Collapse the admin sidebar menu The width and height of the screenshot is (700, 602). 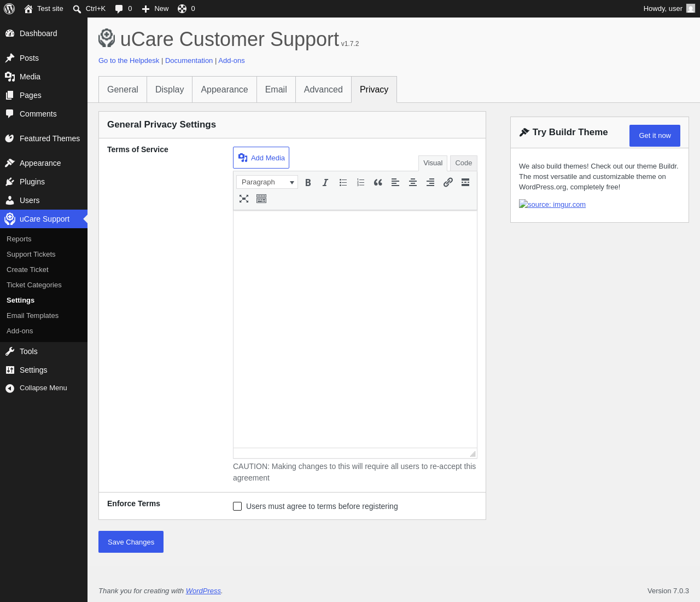(44, 388)
